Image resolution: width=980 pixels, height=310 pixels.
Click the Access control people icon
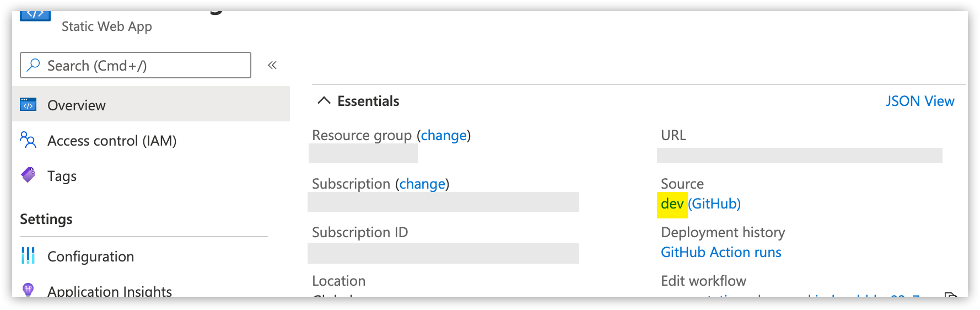[28, 140]
